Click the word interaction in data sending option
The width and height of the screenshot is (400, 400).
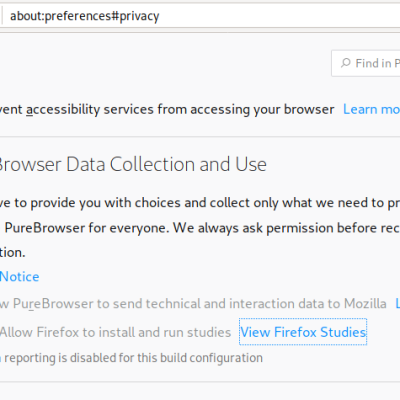click(x=261, y=304)
